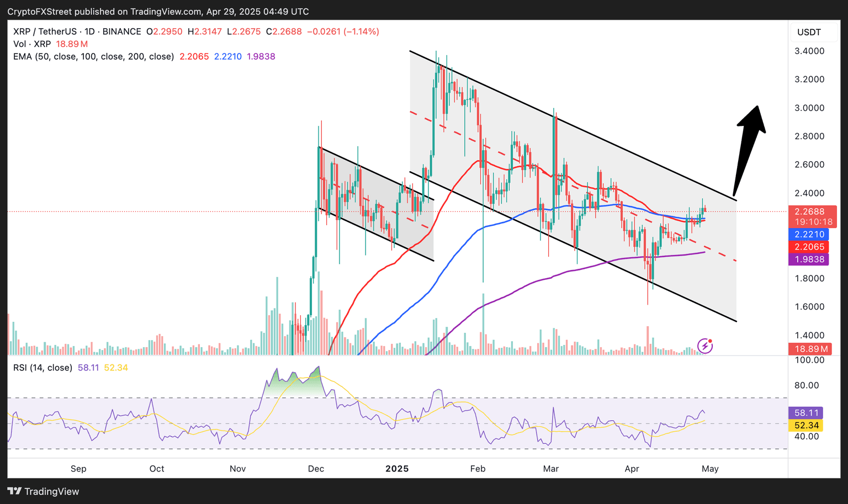Viewport: 848px width, 504px height.
Task: Click the TradingView logo at bottom left
Action: point(44,491)
